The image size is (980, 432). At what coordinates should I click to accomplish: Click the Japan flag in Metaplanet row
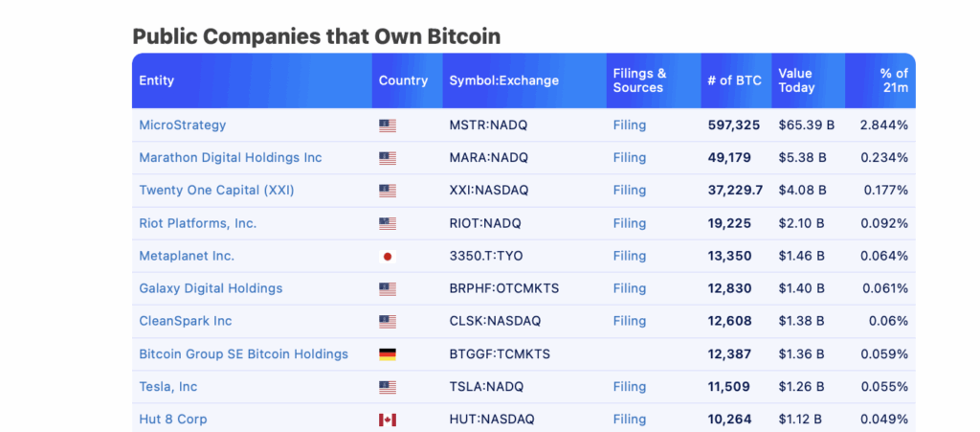(388, 257)
